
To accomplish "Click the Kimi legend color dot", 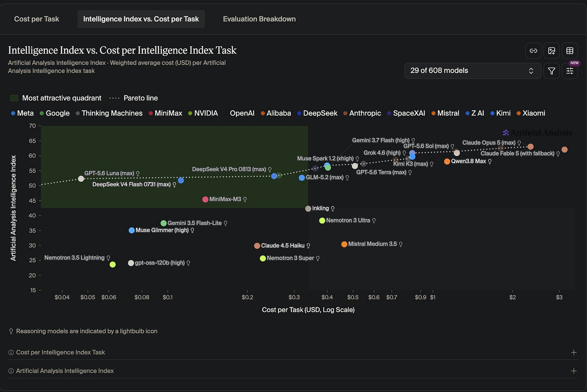I will 492,114.
